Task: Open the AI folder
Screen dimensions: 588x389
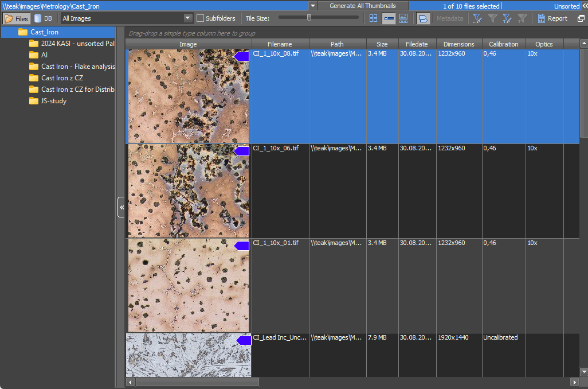Action: click(38, 55)
